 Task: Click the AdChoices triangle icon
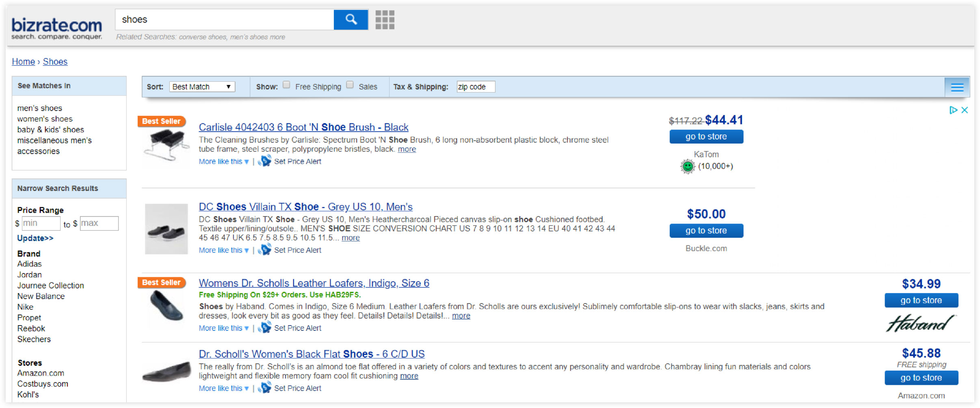(953, 110)
